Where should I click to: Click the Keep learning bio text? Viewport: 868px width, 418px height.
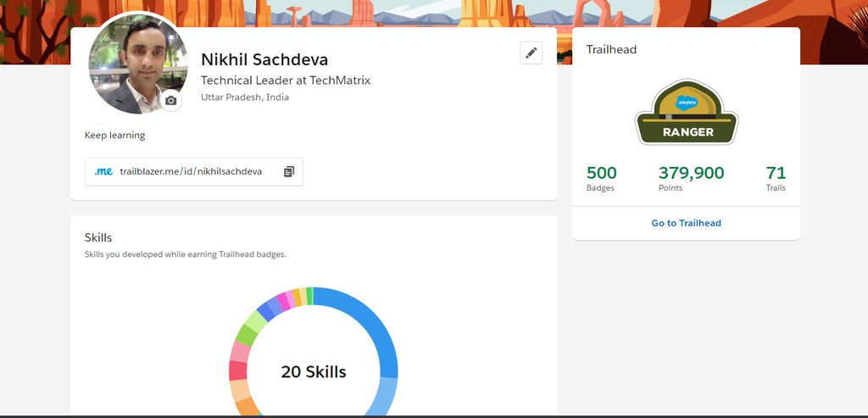coord(114,135)
